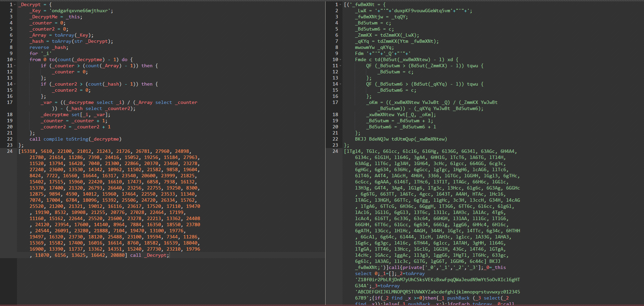Fold the 'from 0 to' loop at left line 10
This screenshot has height=306, width=644.
coord(15,60)
